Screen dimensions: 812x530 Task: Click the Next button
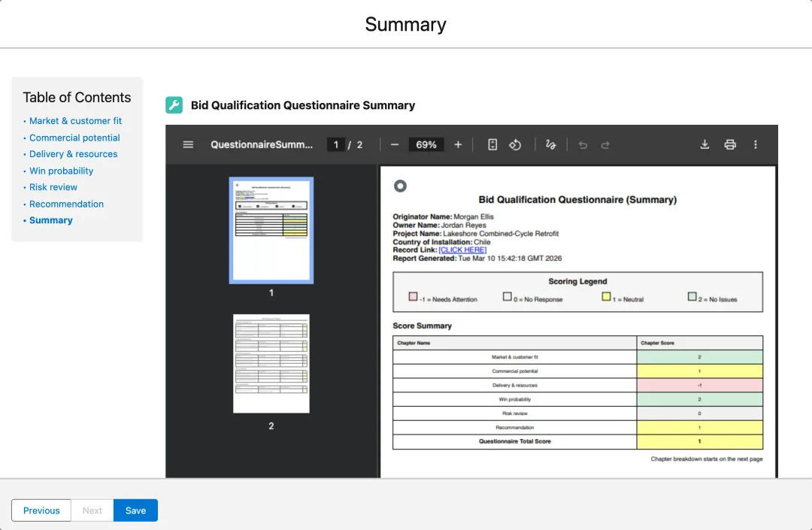(92, 510)
